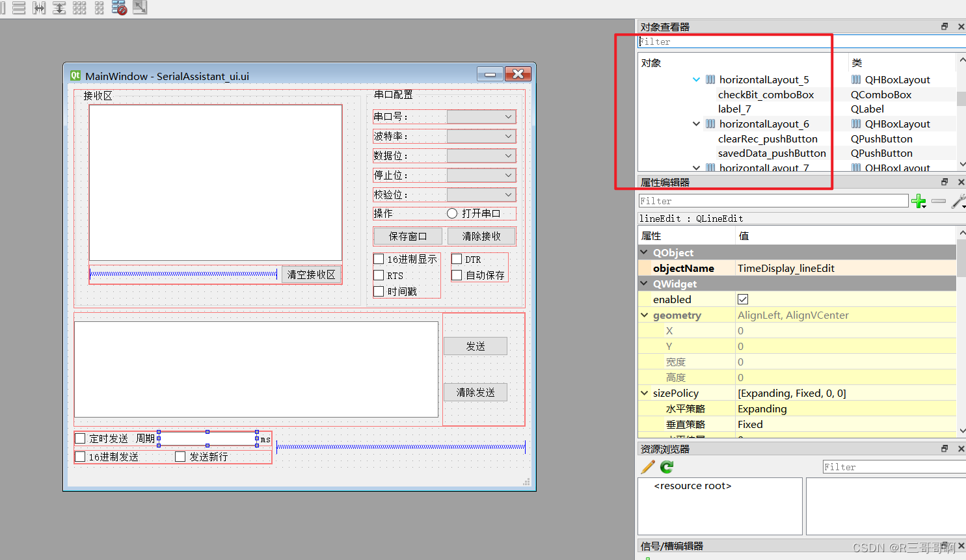966x560 pixels.
Task: Open the 数据位 combo box
Action: point(481,155)
